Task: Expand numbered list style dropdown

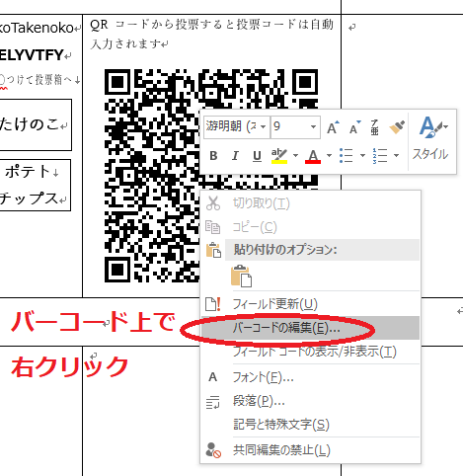Action: click(x=396, y=156)
